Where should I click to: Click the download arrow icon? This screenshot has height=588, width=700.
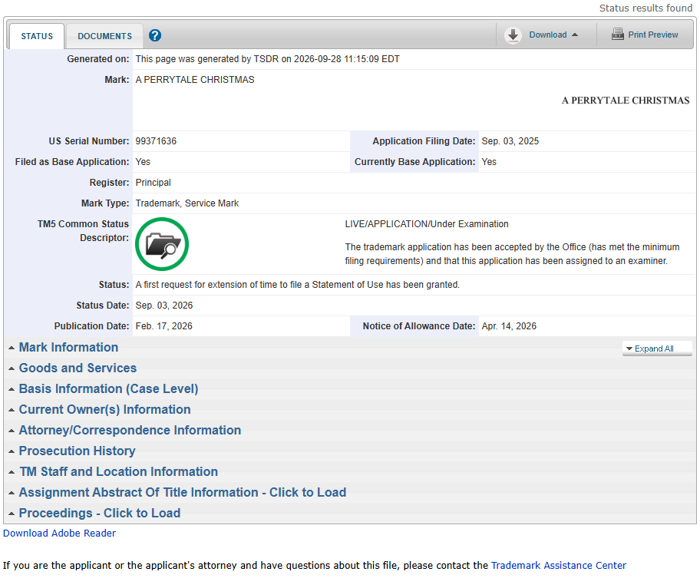[513, 35]
